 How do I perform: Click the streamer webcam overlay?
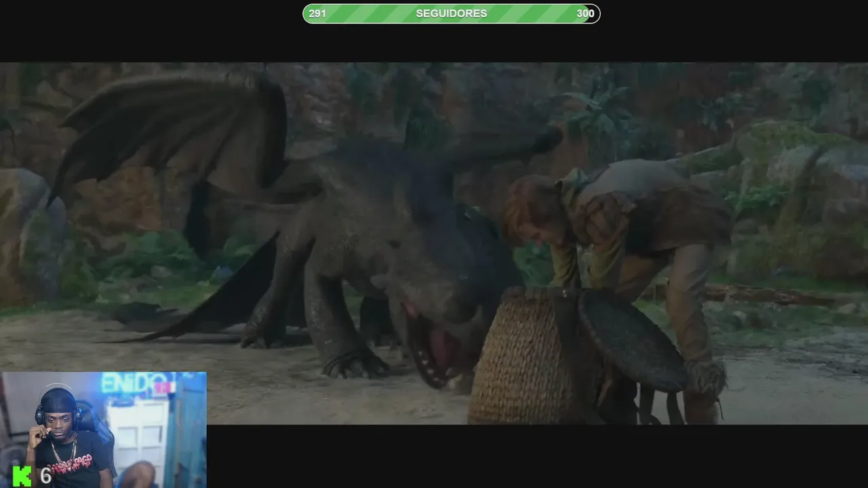click(103, 430)
